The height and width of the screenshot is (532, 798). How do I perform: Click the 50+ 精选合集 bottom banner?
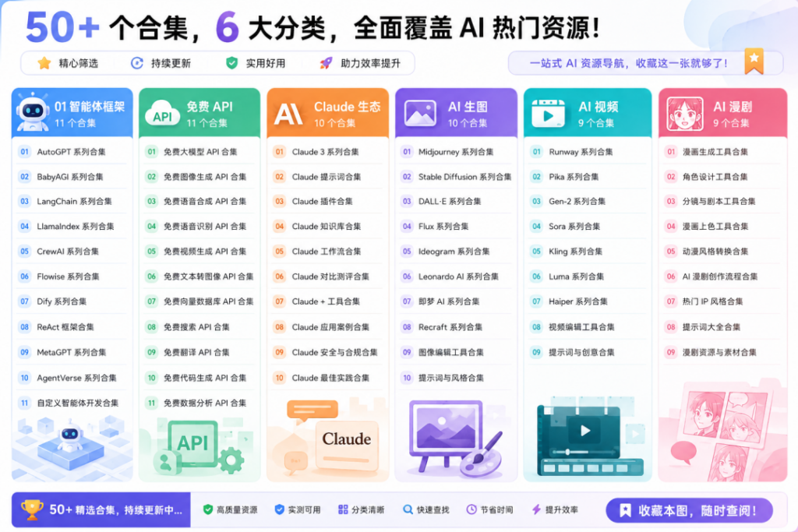pos(101,509)
